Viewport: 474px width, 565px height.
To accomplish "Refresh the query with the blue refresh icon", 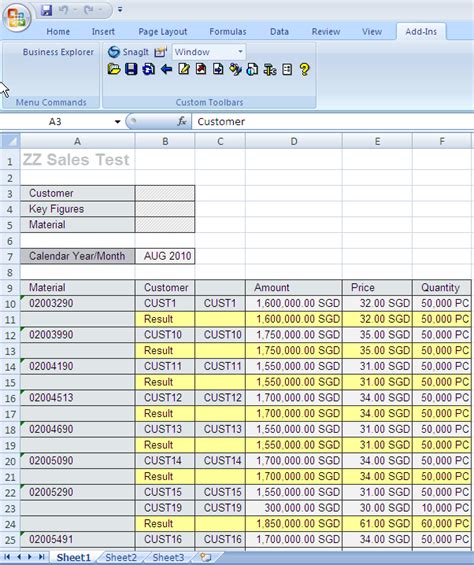I will (x=149, y=69).
